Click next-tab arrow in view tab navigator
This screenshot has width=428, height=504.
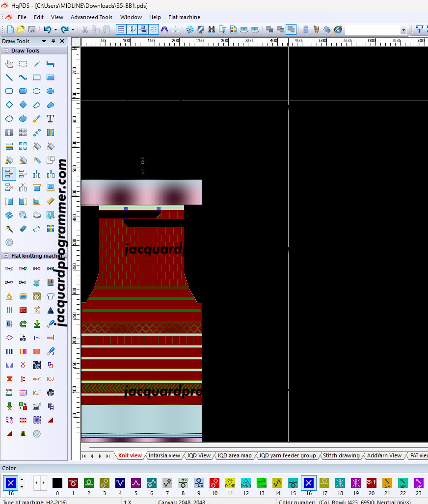coord(100,456)
